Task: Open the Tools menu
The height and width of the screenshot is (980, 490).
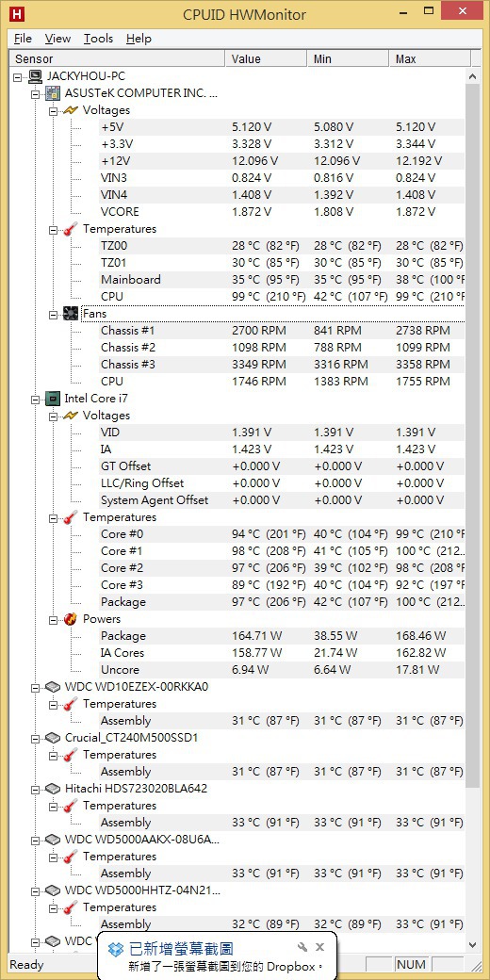Action: [x=98, y=39]
